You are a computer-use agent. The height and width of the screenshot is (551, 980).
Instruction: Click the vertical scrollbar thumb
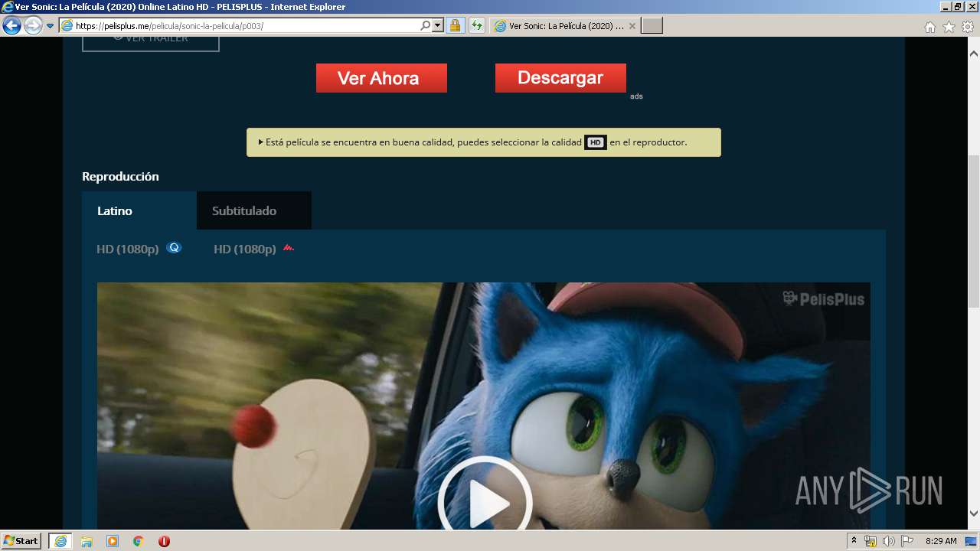point(974,230)
